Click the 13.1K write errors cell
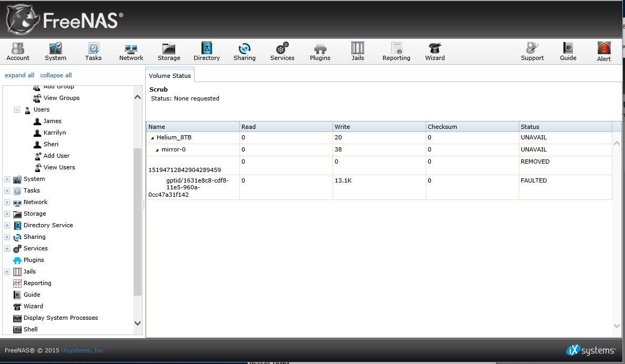The image size is (625, 364). [x=379, y=187]
